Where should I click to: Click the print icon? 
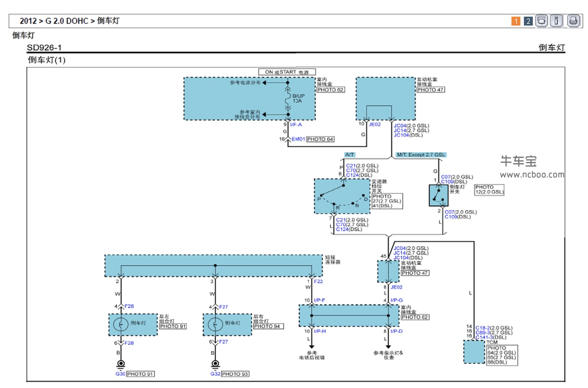coord(573,21)
